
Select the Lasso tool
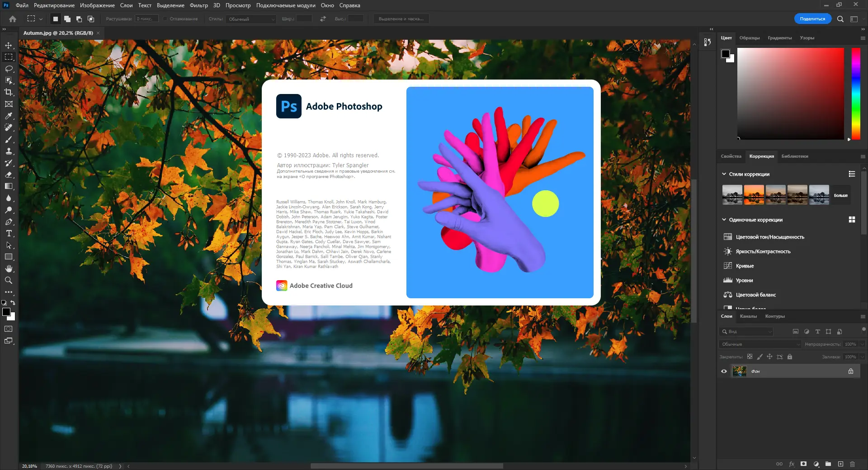point(9,69)
